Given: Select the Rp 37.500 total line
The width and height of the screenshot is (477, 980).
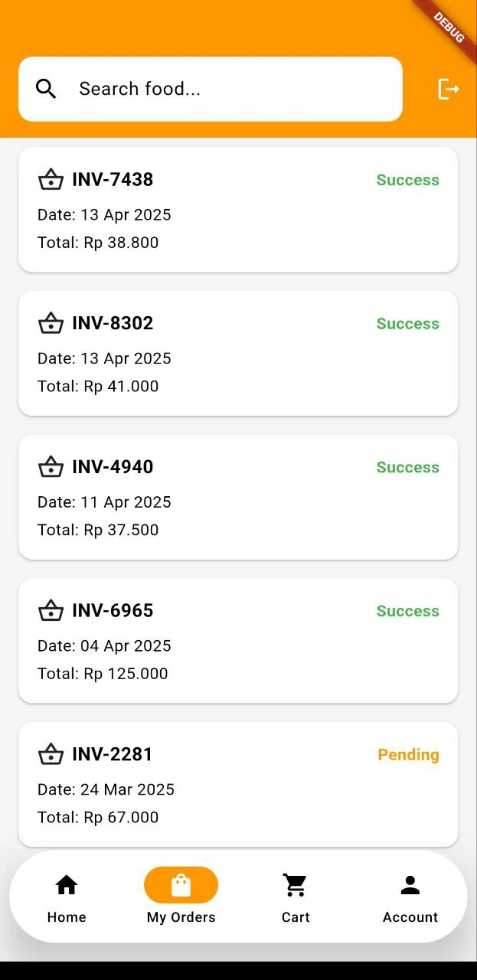Looking at the screenshot, I should pyautogui.click(x=98, y=530).
